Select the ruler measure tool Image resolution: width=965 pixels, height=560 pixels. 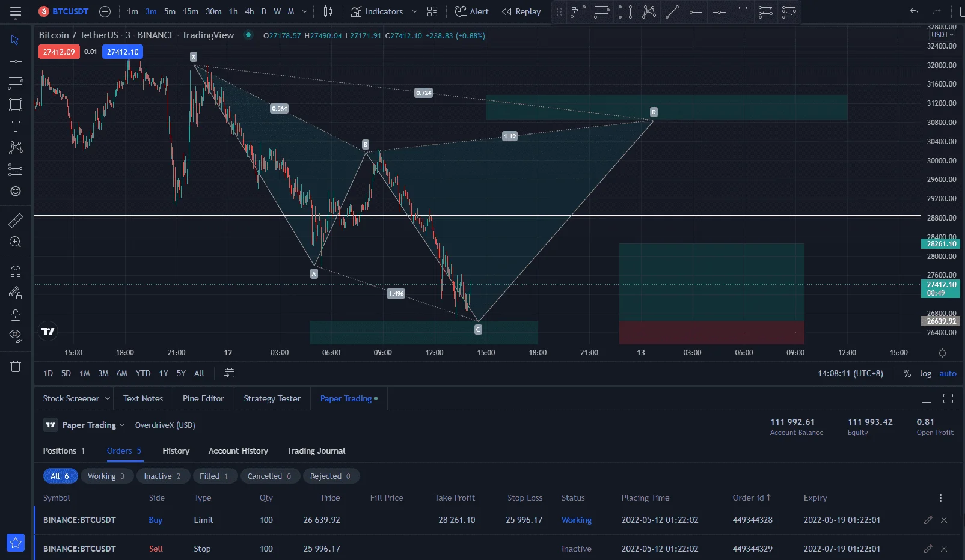tap(16, 221)
